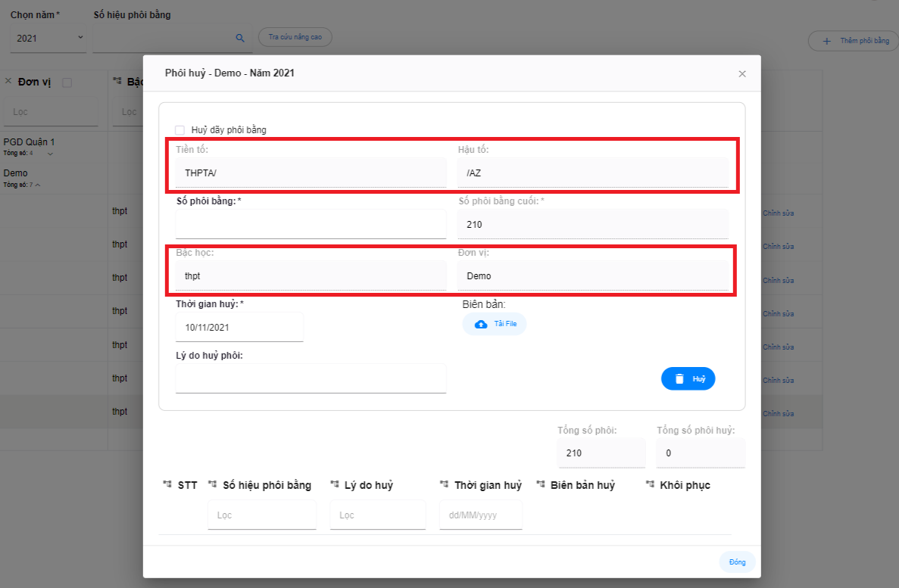Click column menu icon beside STT
The image size is (899, 588).
(167, 485)
